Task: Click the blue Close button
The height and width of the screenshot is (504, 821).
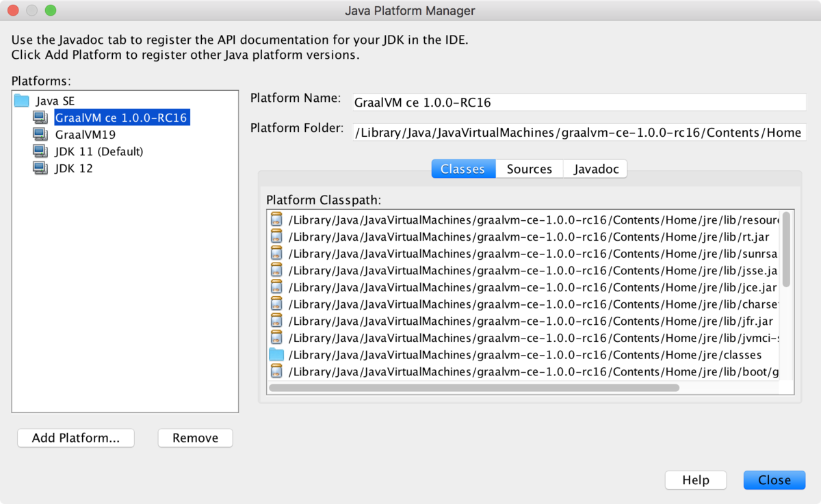Action: click(774, 480)
